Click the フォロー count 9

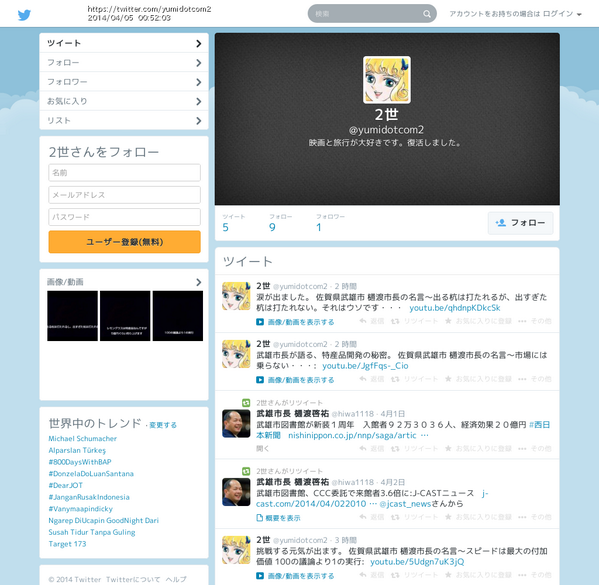point(272,228)
